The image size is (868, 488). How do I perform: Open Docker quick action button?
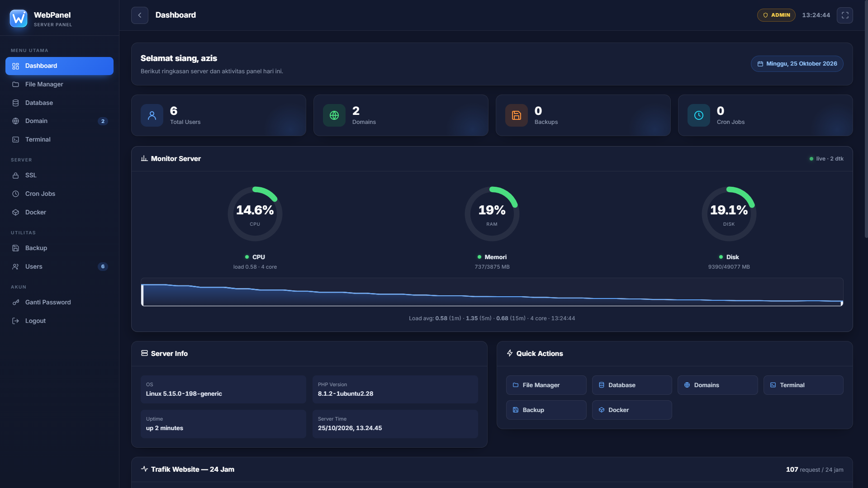coord(632,410)
